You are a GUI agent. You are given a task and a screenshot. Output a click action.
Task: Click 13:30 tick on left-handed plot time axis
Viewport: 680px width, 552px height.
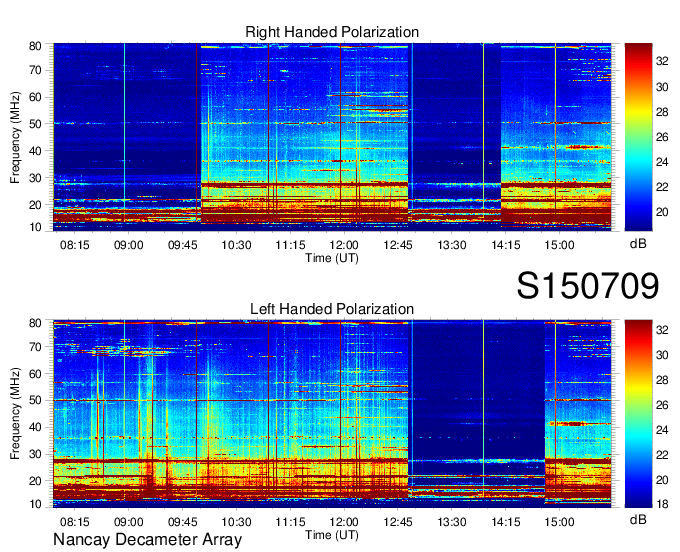point(452,522)
